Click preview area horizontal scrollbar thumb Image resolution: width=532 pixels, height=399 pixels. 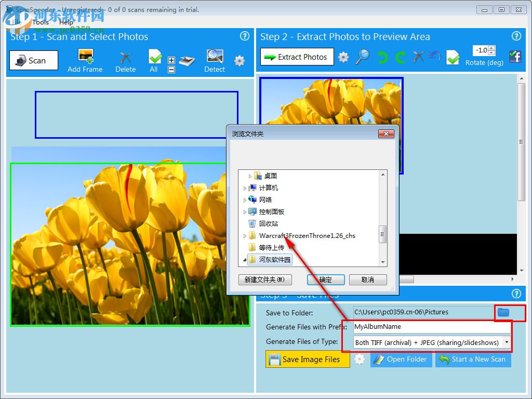point(406,279)
